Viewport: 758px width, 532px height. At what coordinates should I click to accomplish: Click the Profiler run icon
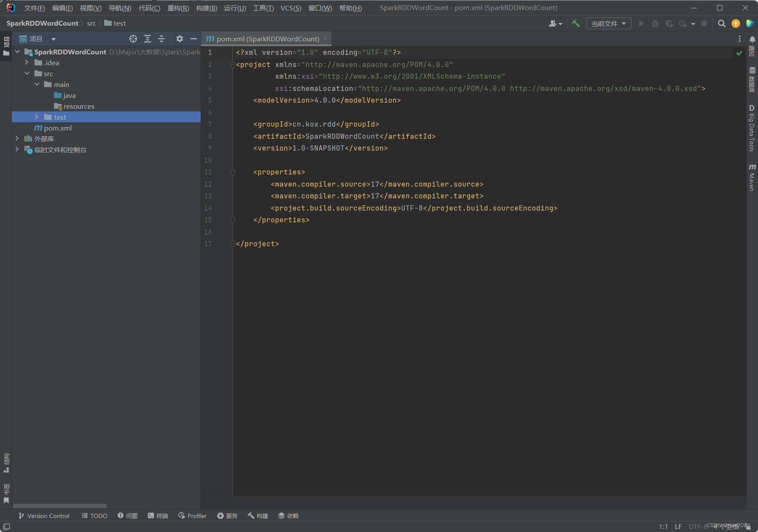(683, 23)
